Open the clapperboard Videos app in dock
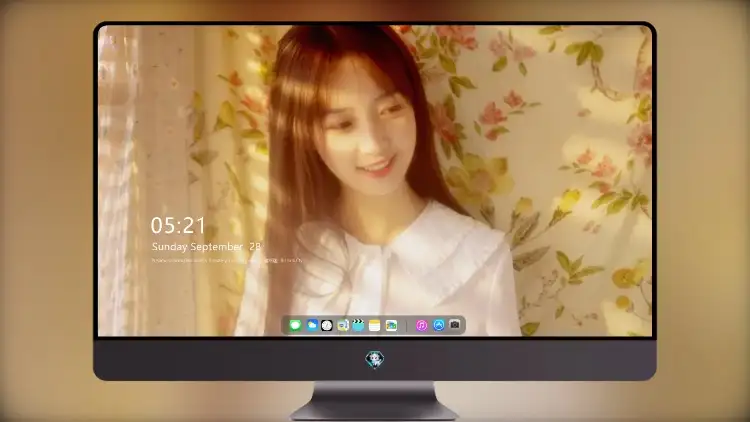 click(x=358, y=325)
